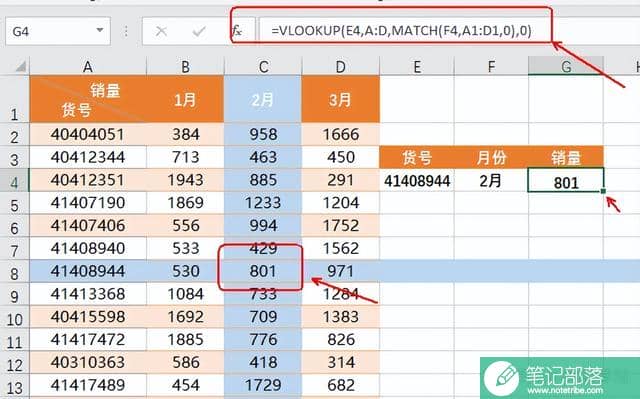The image size is (640, 399).
Task: Click cell containing 40412344
Action: [88, 157]
